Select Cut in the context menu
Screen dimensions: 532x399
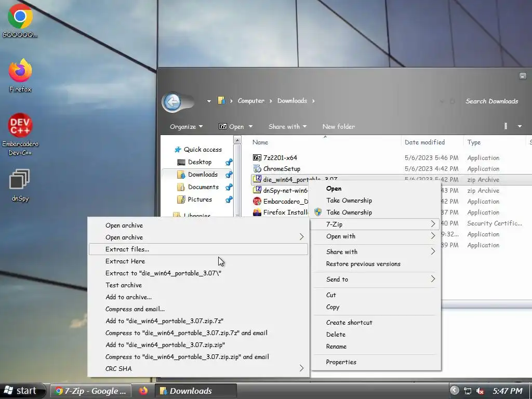pyautogui.click(x=376, y=295)
